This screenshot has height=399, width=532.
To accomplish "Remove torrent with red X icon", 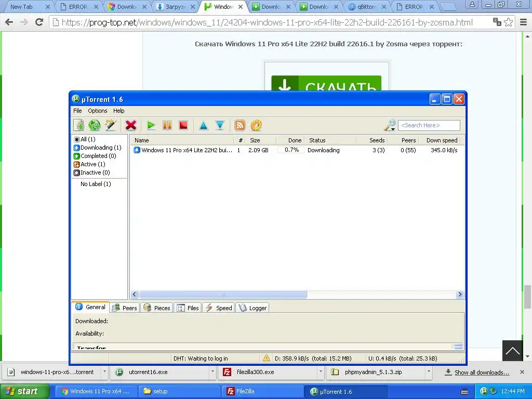I will pos(130,125).
